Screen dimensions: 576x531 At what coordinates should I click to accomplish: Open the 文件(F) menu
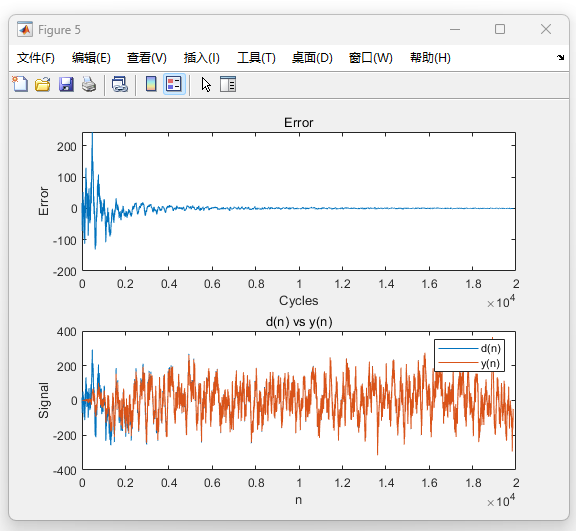[36, 58]
